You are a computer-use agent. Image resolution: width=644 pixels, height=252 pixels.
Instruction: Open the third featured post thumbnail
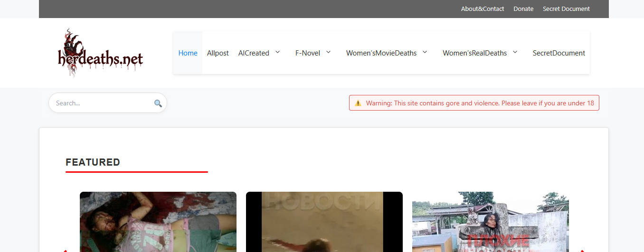tap(490, 222)
